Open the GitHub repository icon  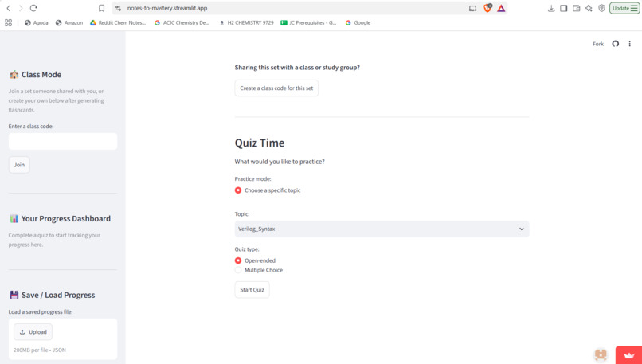[x=616, y=44]
